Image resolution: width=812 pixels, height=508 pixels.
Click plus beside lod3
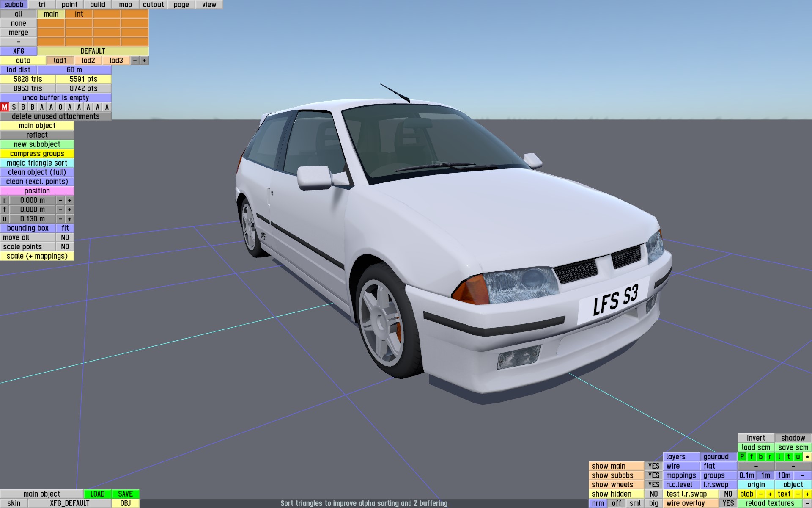click(144, 61)
